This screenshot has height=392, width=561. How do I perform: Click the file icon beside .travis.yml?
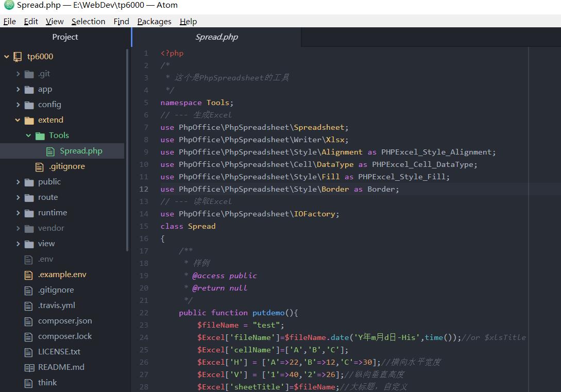(x=29, y=305)
